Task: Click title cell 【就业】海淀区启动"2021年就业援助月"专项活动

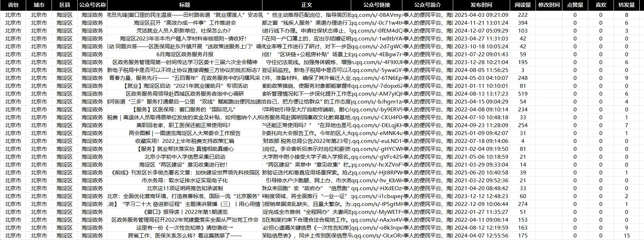Action: (x=185, y=86)
